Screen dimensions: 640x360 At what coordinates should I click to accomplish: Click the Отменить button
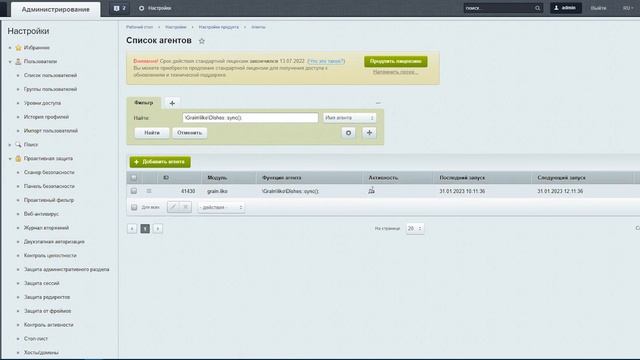(x=189, y=133)
